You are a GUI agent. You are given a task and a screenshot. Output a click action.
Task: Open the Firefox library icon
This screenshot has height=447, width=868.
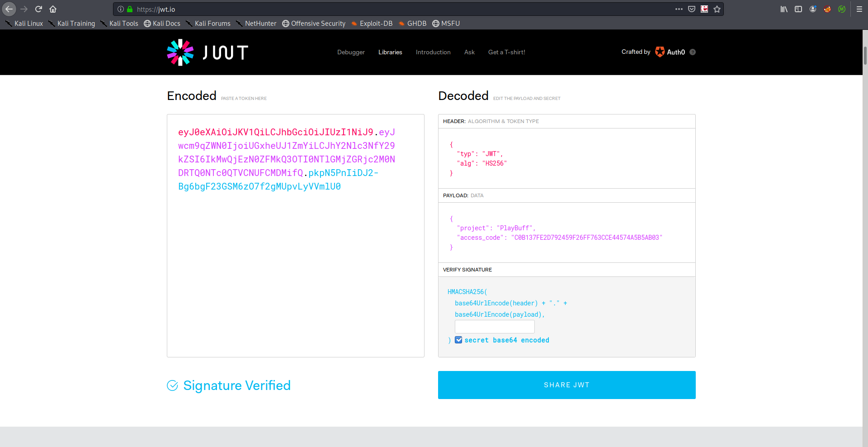point(784,9)
